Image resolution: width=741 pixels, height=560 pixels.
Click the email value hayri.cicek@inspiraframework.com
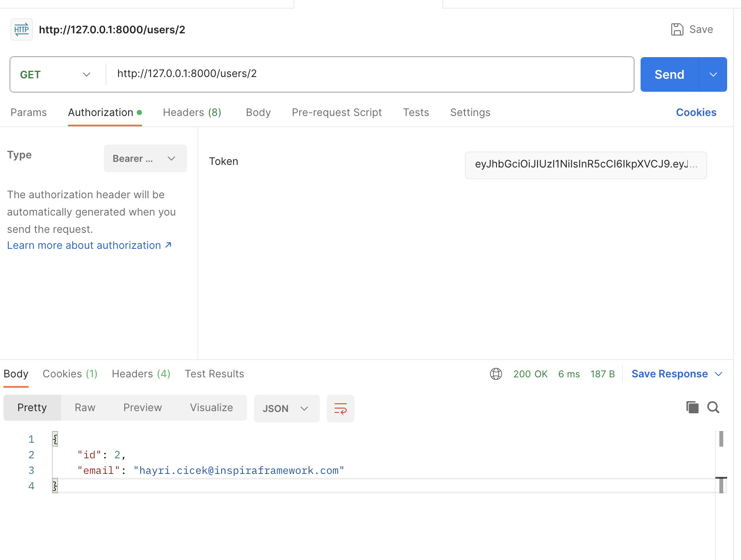click(x=238, y=470)
